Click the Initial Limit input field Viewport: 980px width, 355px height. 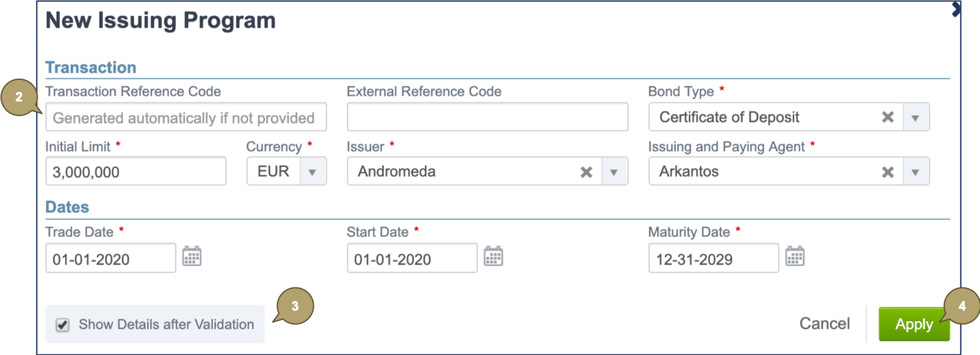coord(135,172)
